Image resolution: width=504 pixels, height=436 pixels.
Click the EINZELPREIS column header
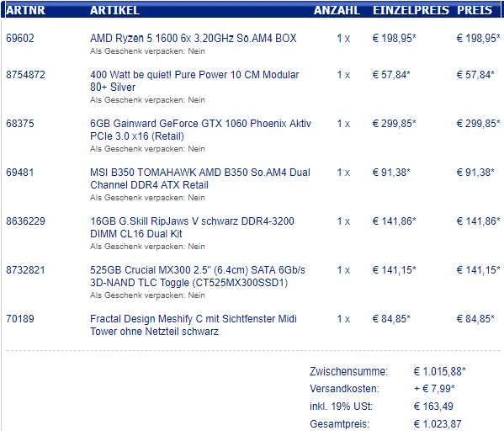[x=411, y=10]
